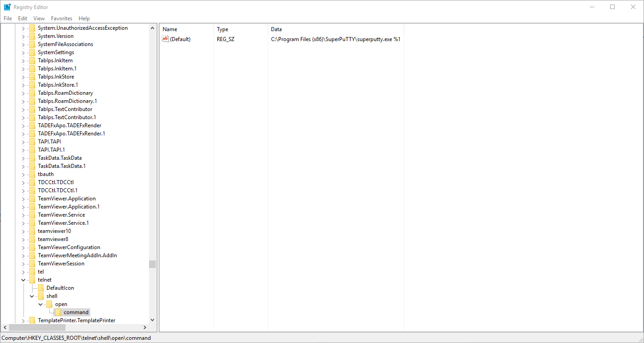Image resolution: width=644 pixels, height=343 pixels.
Task: Click the (Default) string value icon
Action: click(165, 39)
